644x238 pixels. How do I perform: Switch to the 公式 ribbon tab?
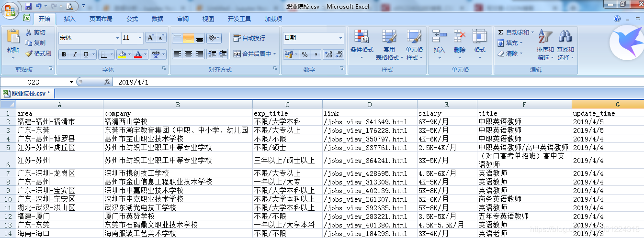click(x=132, y=19)
